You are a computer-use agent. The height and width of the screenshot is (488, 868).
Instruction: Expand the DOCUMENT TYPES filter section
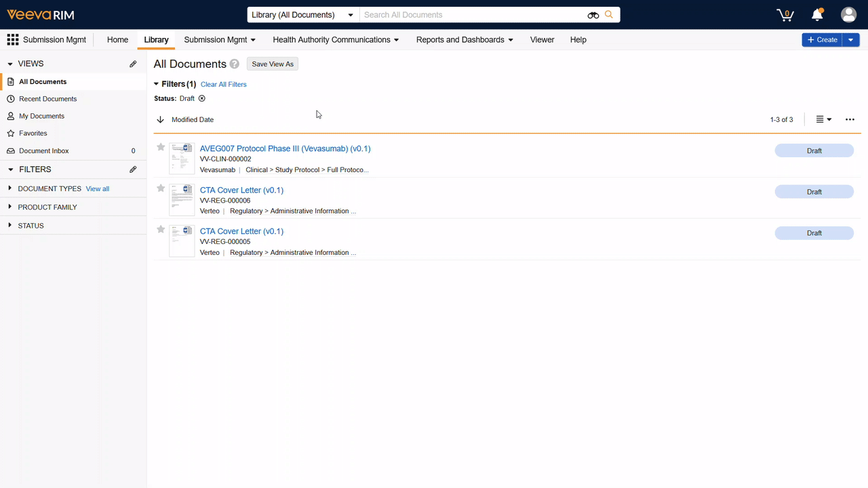click(9, 188)
